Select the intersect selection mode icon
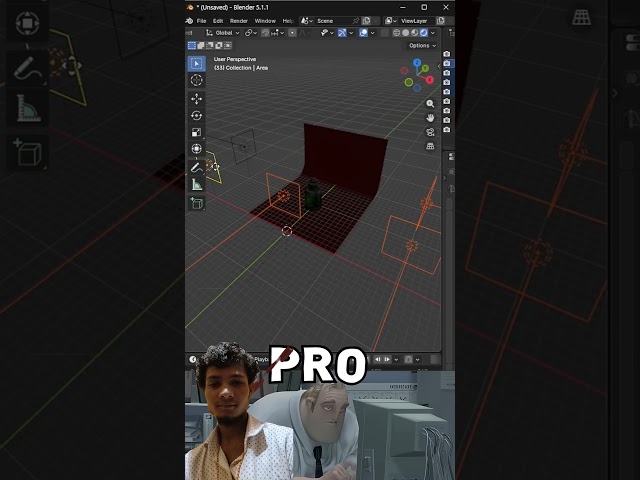This screenshot has width=640, height=480. click(x=228, y=45)
